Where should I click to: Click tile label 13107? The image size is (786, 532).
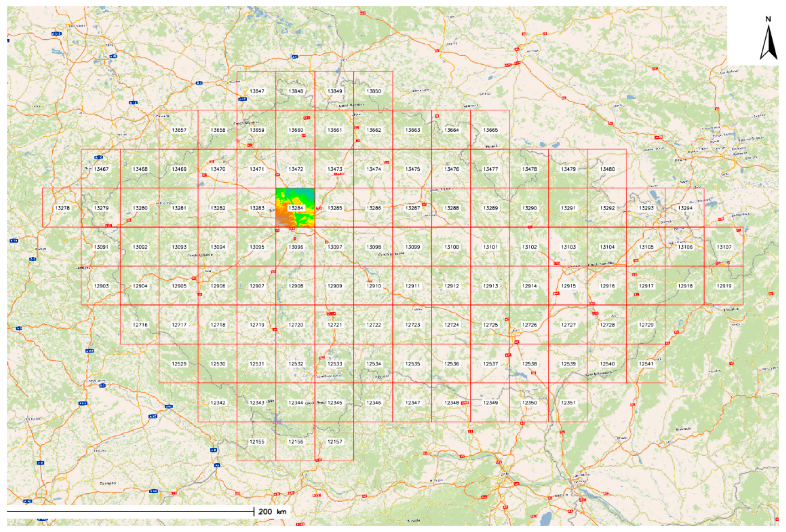tap(724, 247)
